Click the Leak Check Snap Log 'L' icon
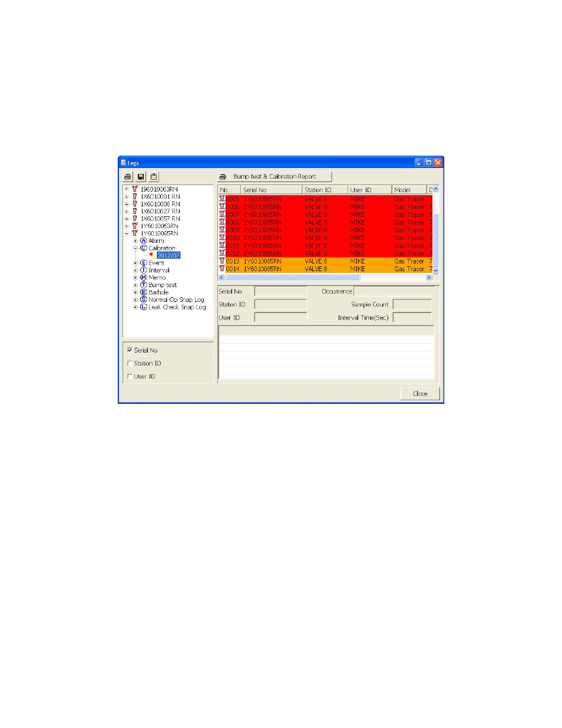The width and height of the screenshot is (562, 728). 143,307
